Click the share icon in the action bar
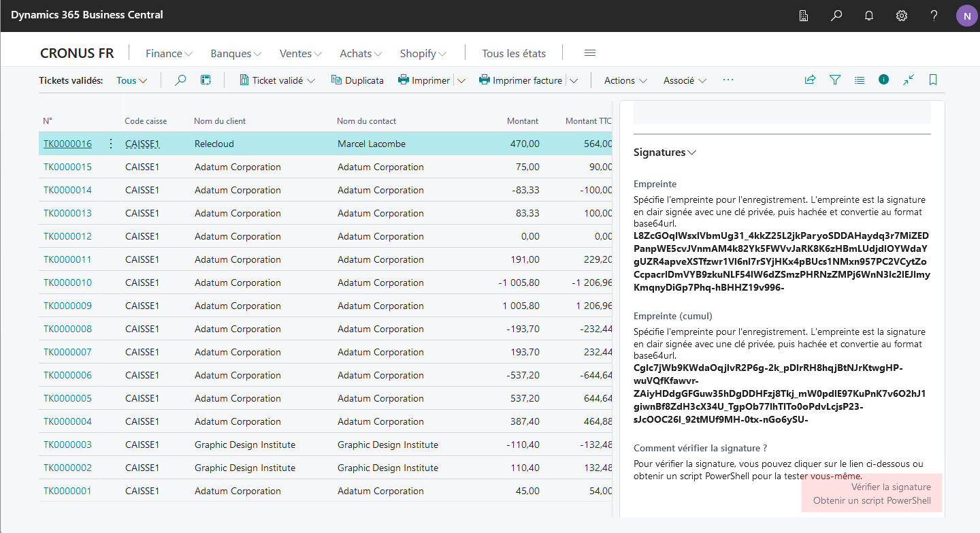The height and width of the screenshot is (533, 980). (x=810, y=80)
